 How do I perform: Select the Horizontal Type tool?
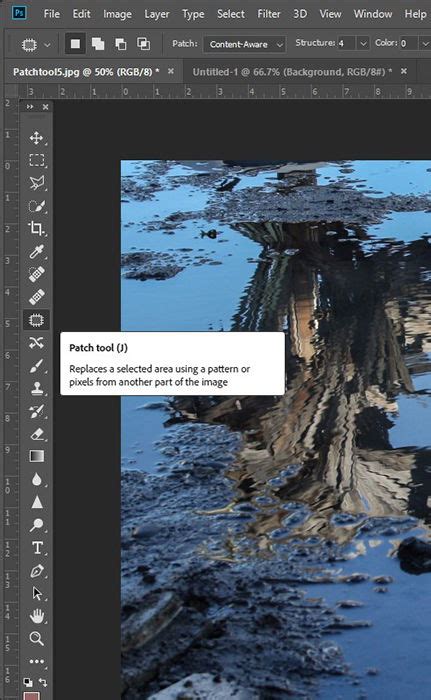[x=37, y=548]
